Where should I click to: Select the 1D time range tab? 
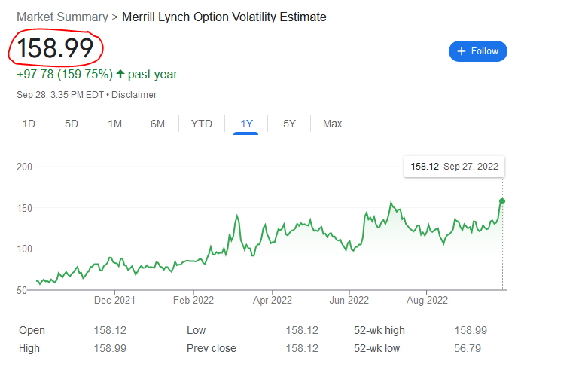29,124
